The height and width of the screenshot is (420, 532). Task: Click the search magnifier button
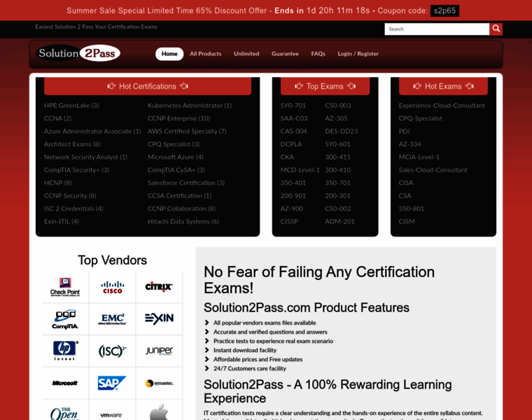point(496,29)
